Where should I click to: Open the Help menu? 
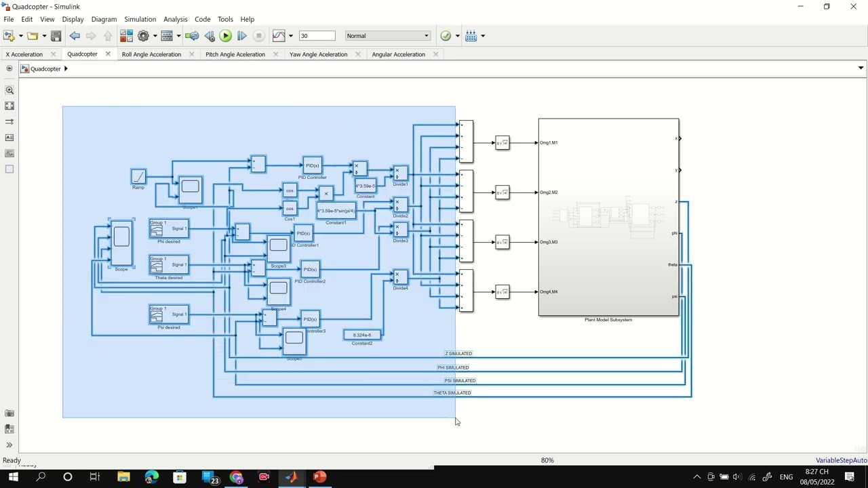coord(248,19)
